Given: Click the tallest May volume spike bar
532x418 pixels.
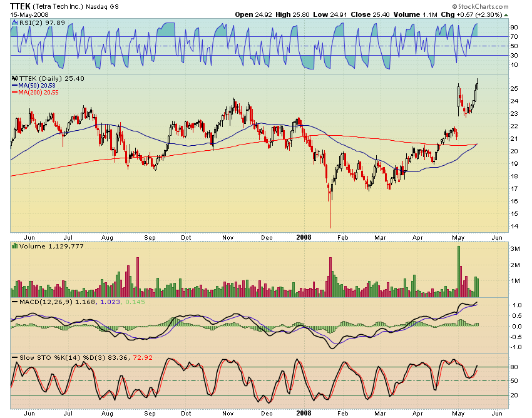Looking at the screenshot, I should point(459,272).
